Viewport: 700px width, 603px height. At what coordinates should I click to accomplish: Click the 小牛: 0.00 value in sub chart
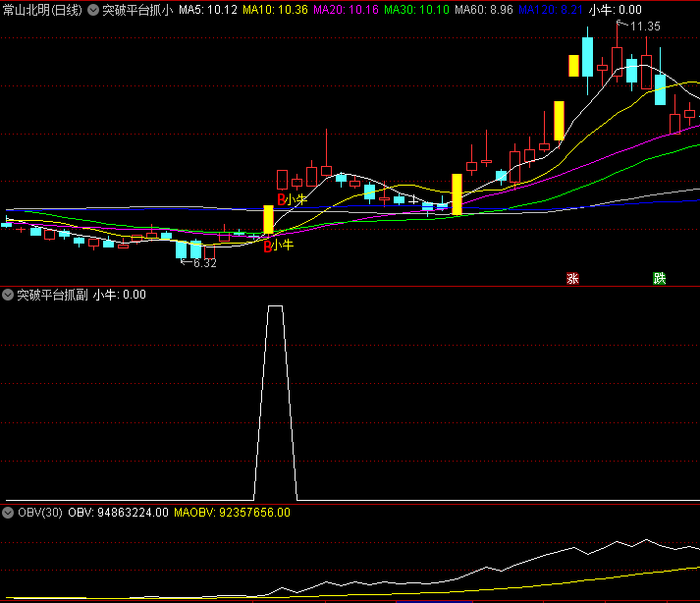point(120,295)
